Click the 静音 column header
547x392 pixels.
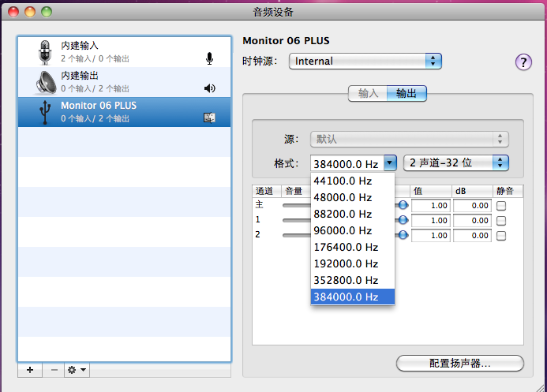508,191
